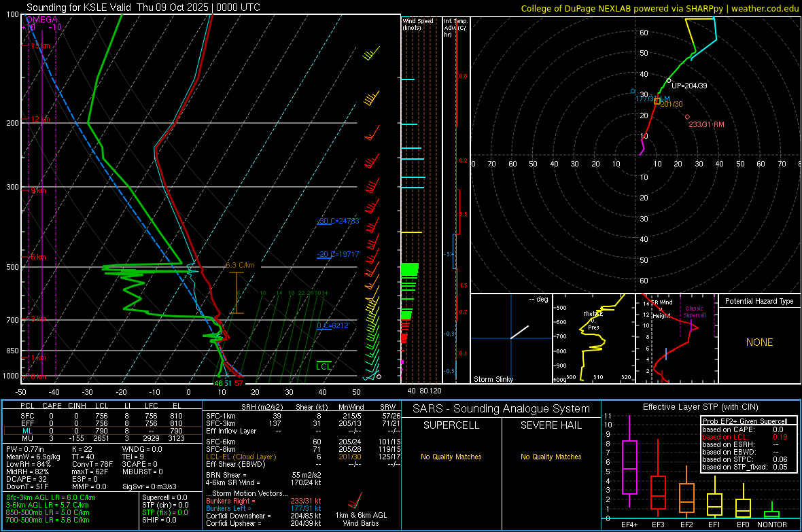
Task: Click the Eff Shear (EBWD) row
Action: tap(303, 464)
